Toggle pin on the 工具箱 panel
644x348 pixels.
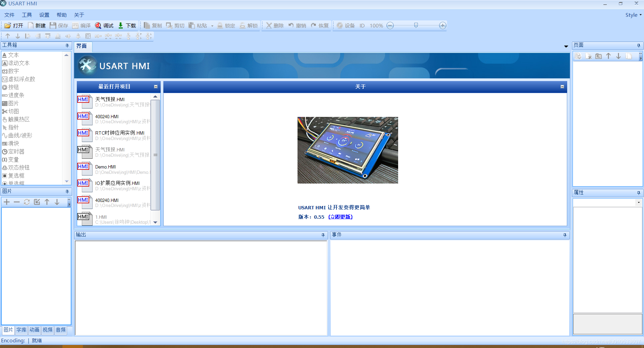pos(67,46)
